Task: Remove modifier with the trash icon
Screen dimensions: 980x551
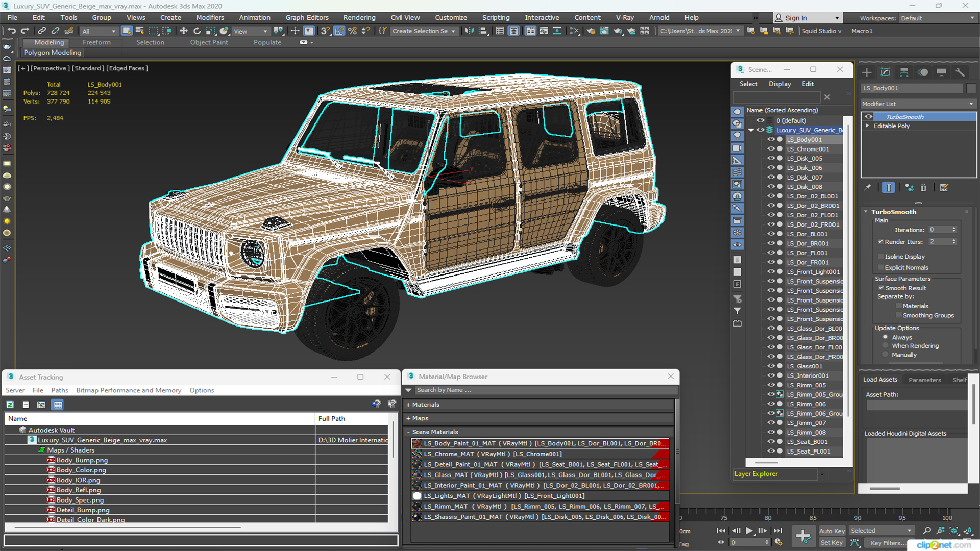Action: 923,188
